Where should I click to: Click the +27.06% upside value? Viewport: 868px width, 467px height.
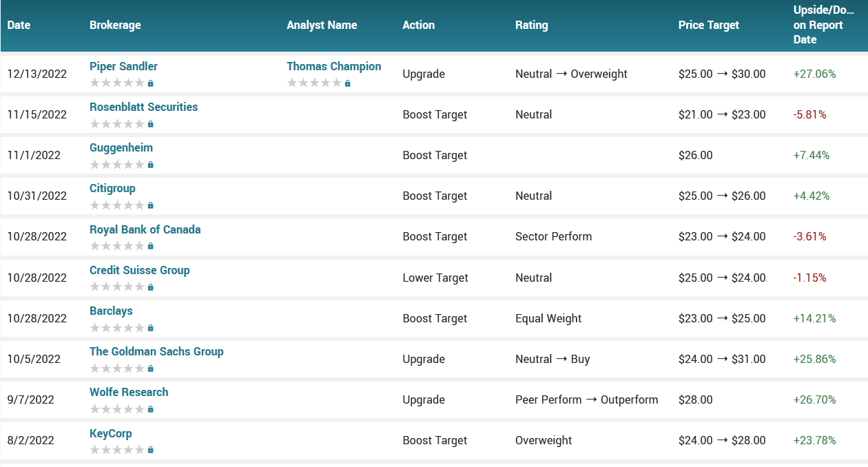click(815, 74)
